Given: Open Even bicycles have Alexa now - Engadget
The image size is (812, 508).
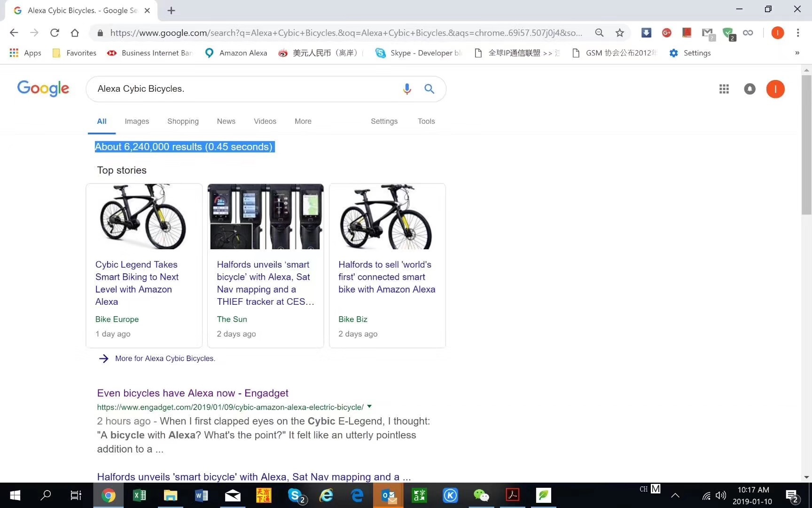Looking at the screenshot, I should [x=193, y=393].
